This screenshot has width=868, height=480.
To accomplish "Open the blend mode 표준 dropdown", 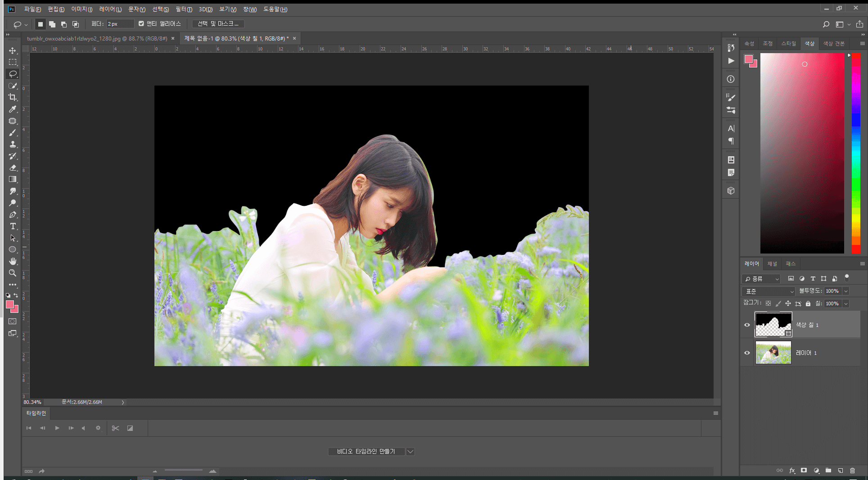I will [x=769, y=291].
